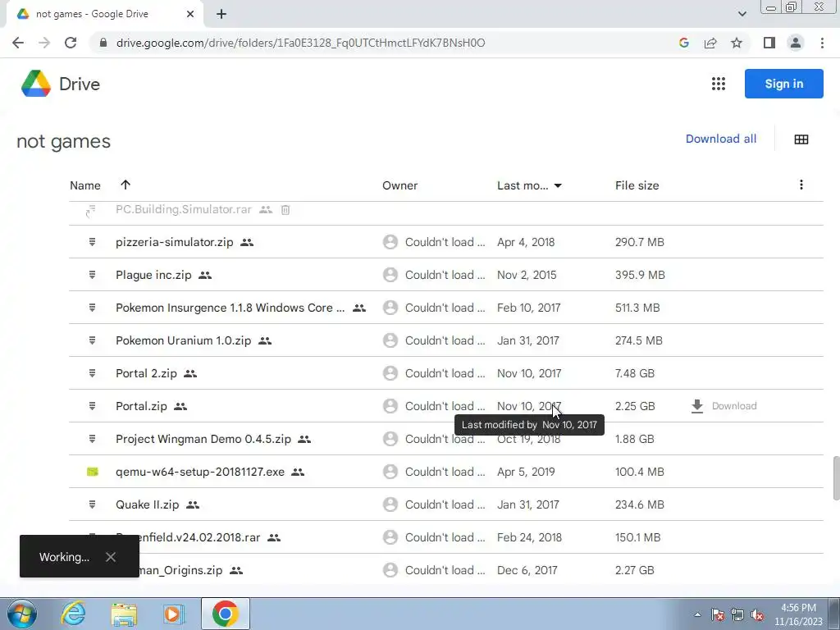The width and height of the screenshot is (840, 630).
Task: Click the owner avatar in Project Wingman row
Action: [390, 440]
